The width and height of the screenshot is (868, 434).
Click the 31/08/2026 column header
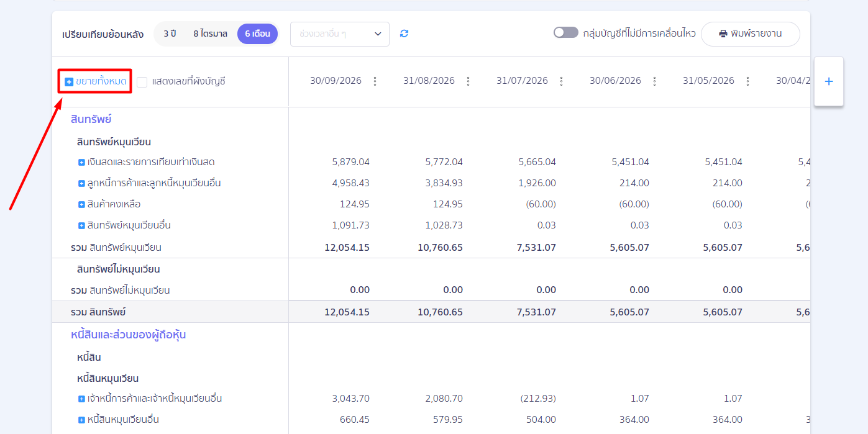429,81
